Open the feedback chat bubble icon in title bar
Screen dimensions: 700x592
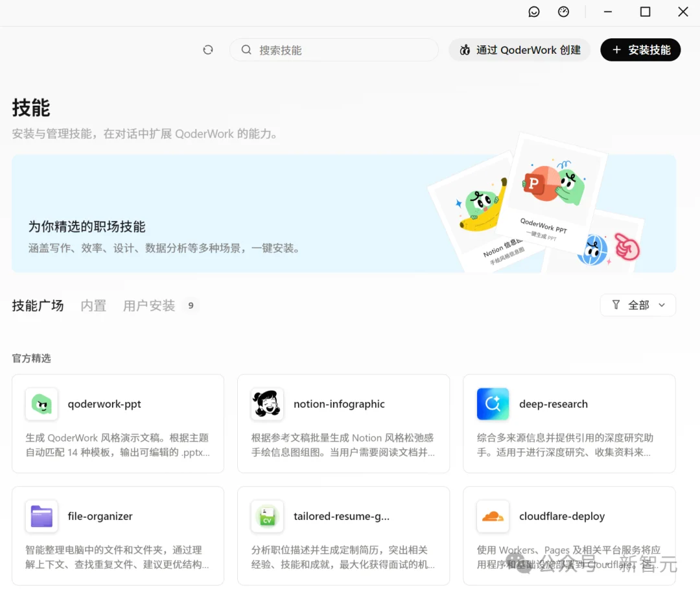click(x=534, y=11)
